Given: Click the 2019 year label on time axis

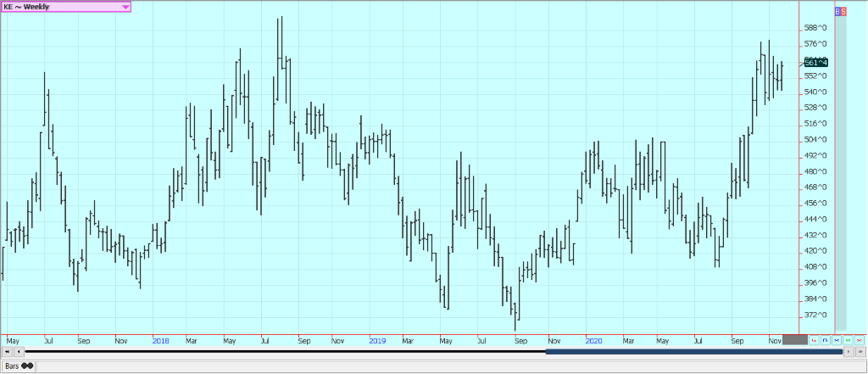Looking at the screenshot, I should (x=377, y=341).
